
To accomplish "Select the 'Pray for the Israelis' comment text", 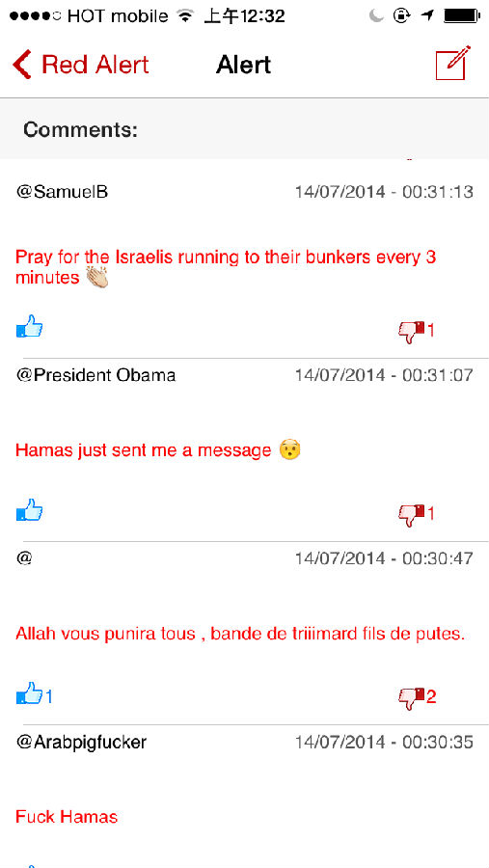I will pos(226,267).
